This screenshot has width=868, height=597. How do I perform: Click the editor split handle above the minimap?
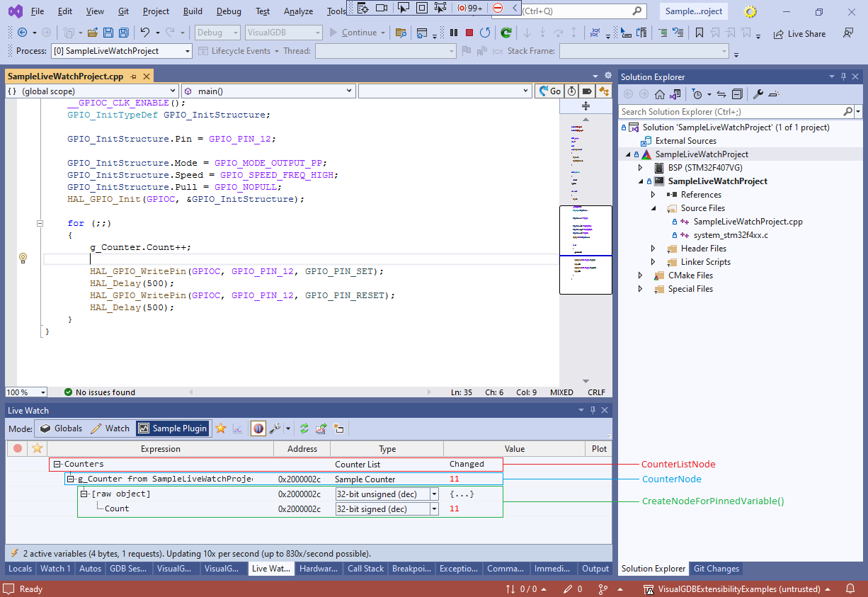point(586,106)
